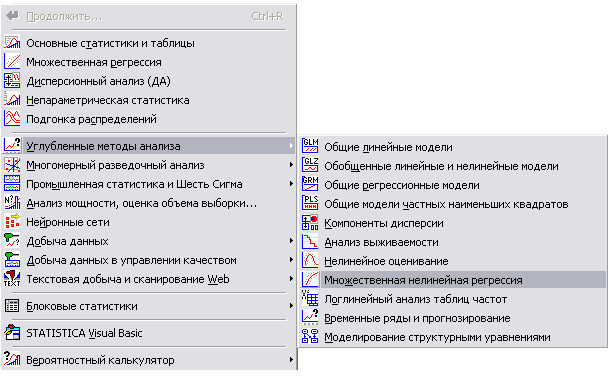
Task: Click the Дисперсионный анализ (ДА) icon
Action: click(x=12, y=81)
